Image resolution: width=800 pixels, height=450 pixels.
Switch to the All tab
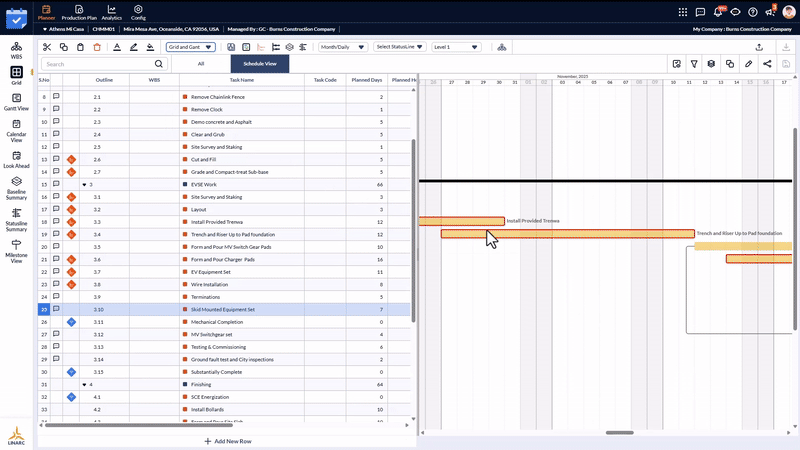click(x=201, y=63)
